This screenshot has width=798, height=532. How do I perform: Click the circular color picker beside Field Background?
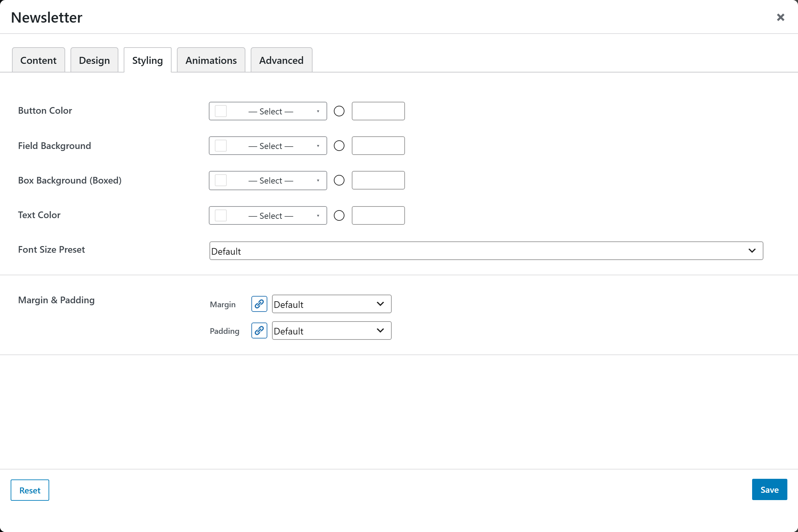[339, 146]
